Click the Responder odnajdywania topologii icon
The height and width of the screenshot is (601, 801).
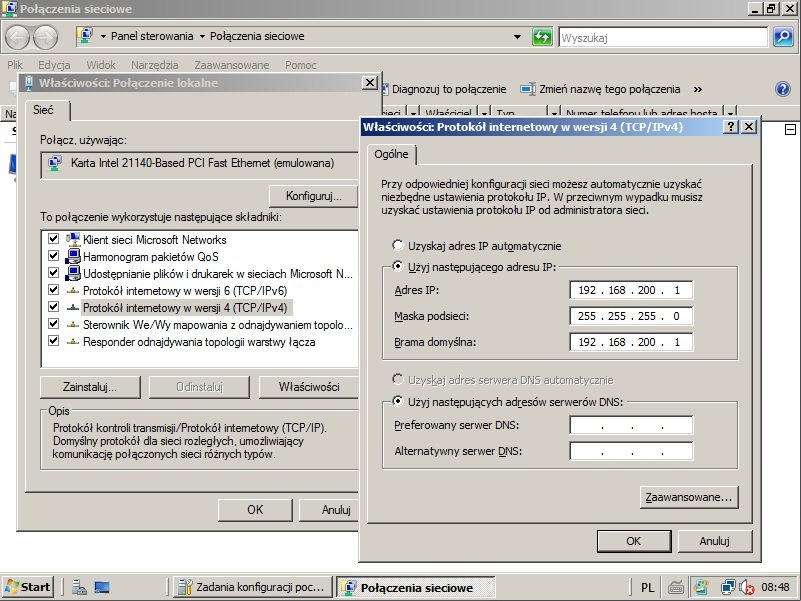click(73, 341)
